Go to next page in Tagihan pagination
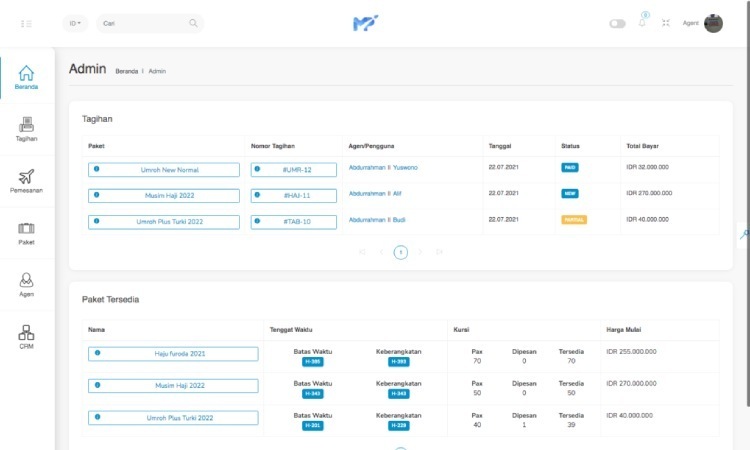This screenshot has height=450, width=750. 420,252
